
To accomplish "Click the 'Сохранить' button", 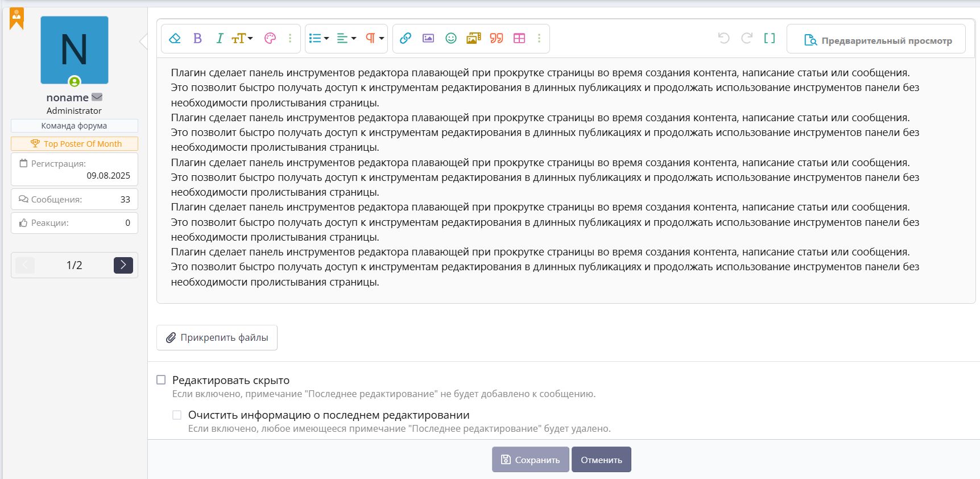I will (530, 460).
